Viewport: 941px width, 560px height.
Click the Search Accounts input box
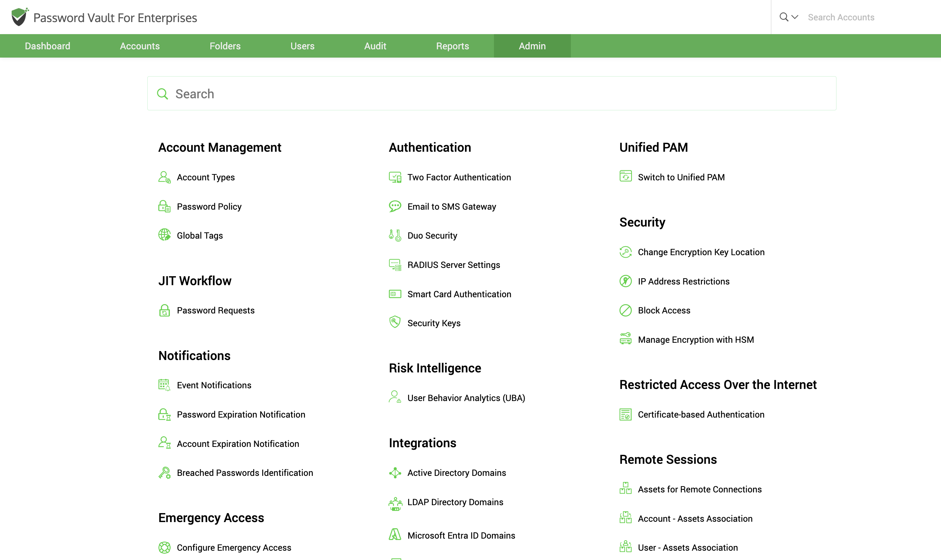tap(861, 17)
